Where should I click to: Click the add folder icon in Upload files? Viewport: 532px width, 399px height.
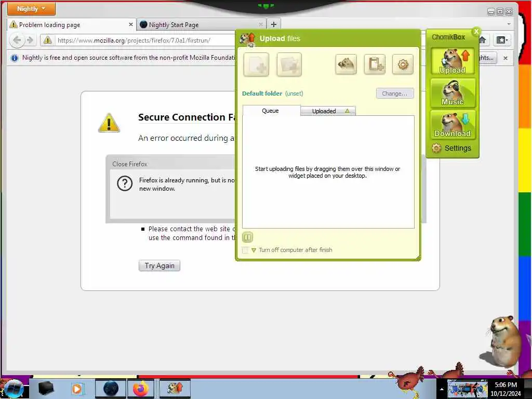[289, 64]
